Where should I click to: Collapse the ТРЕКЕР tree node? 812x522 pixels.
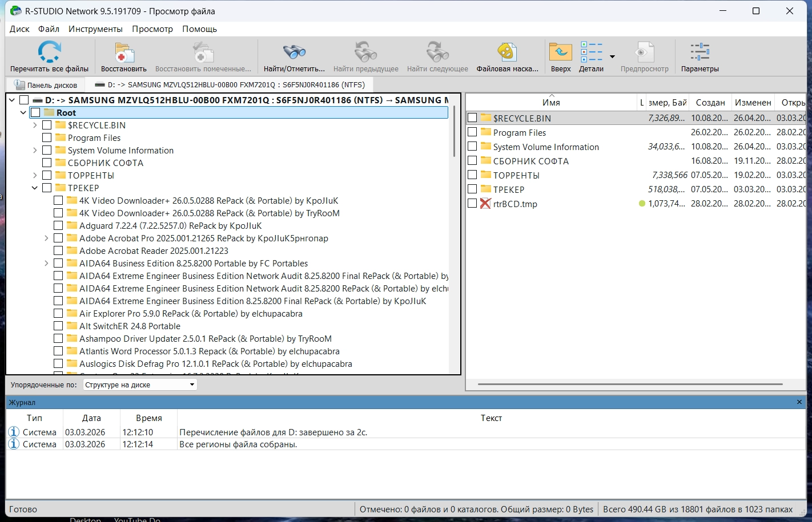35,188
